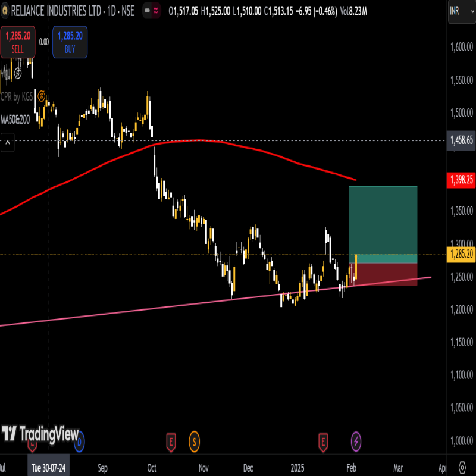
Task: Click the Oct label on time axis
Action: [x=152, y=468]
